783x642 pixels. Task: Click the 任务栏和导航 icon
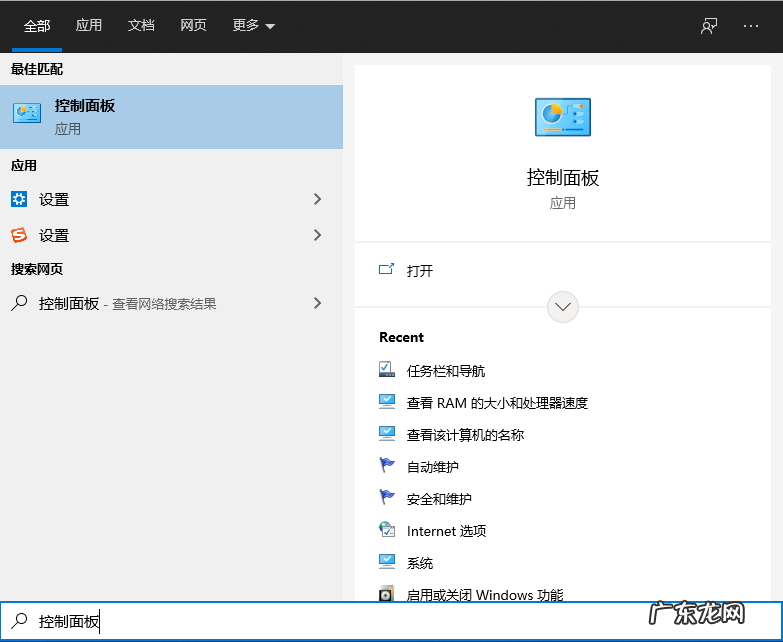[387, 369]
